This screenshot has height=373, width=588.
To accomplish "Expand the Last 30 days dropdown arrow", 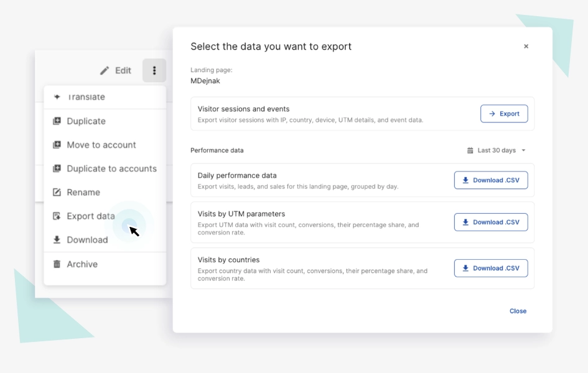I will coord(523,150).
